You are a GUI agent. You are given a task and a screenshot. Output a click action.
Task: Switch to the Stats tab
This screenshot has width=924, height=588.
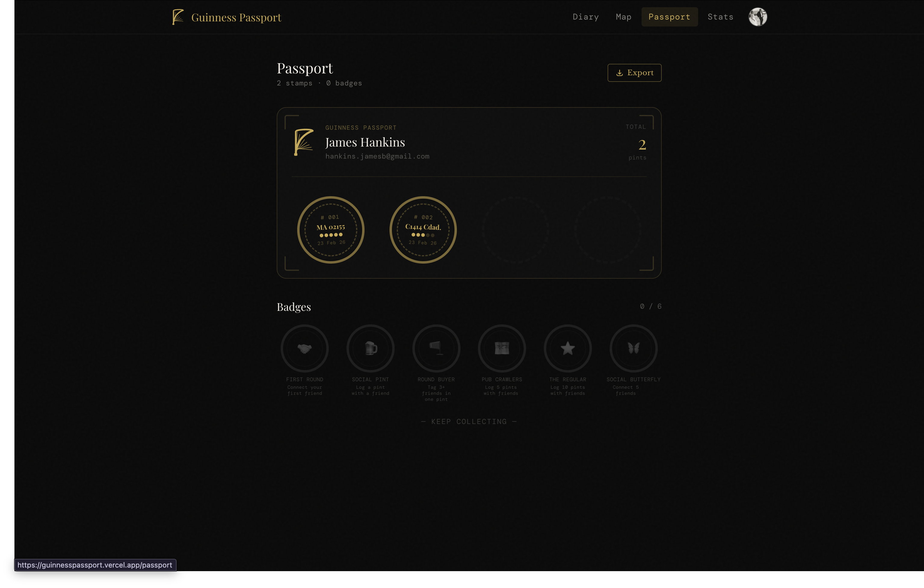tap(720, 17)
